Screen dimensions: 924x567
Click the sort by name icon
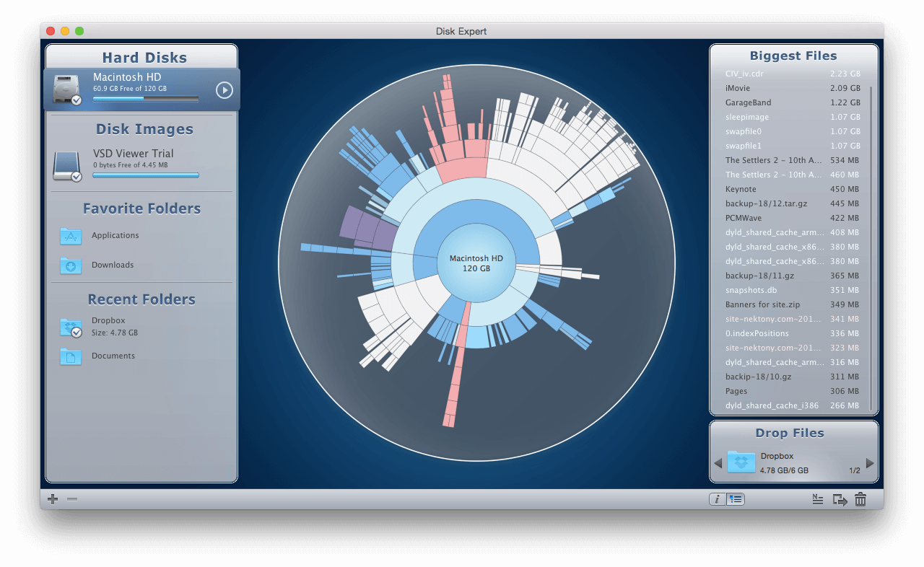pyautogui.click(x=818, y=498)
